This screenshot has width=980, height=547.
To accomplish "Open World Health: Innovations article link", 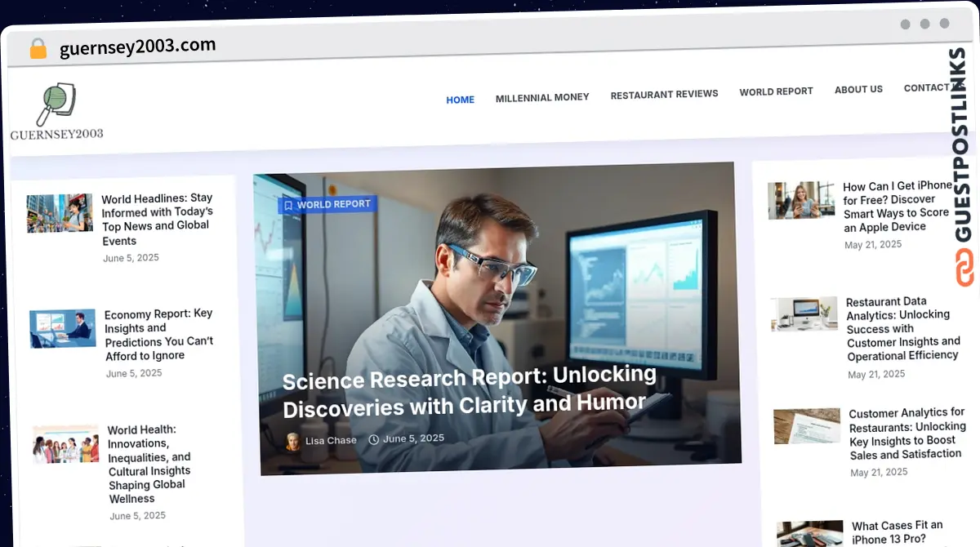I will click(x=149, y=464).
